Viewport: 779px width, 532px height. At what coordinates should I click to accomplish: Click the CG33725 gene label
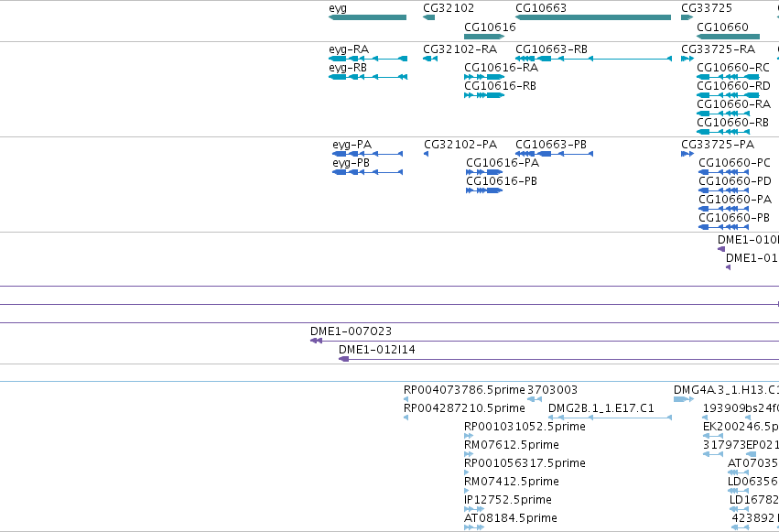coord(707,8)
